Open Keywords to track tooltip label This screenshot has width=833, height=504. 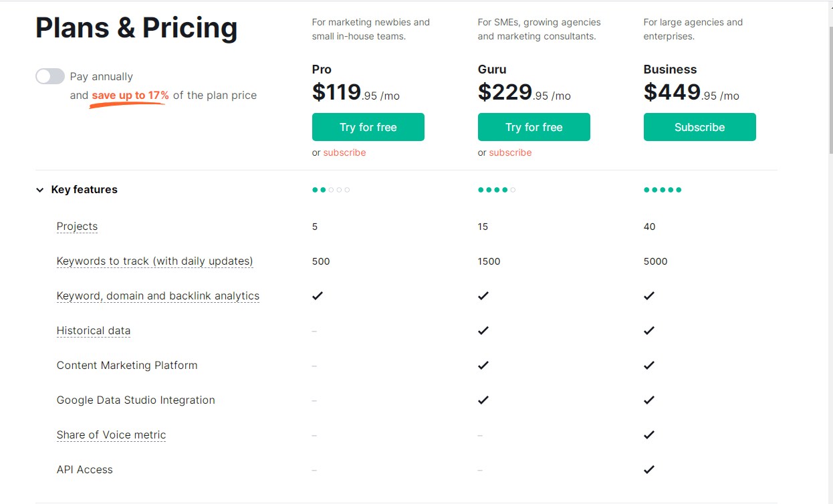(154, 261)
